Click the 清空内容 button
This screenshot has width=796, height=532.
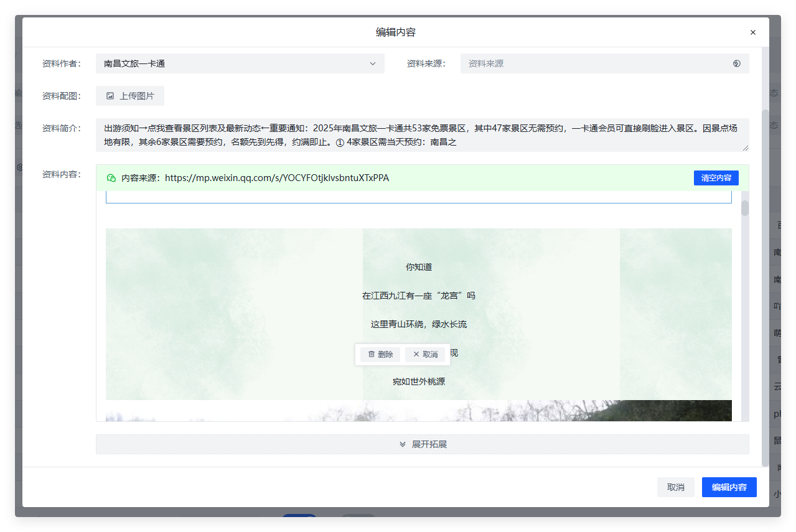pyautogui.click(x=716, y=177)
